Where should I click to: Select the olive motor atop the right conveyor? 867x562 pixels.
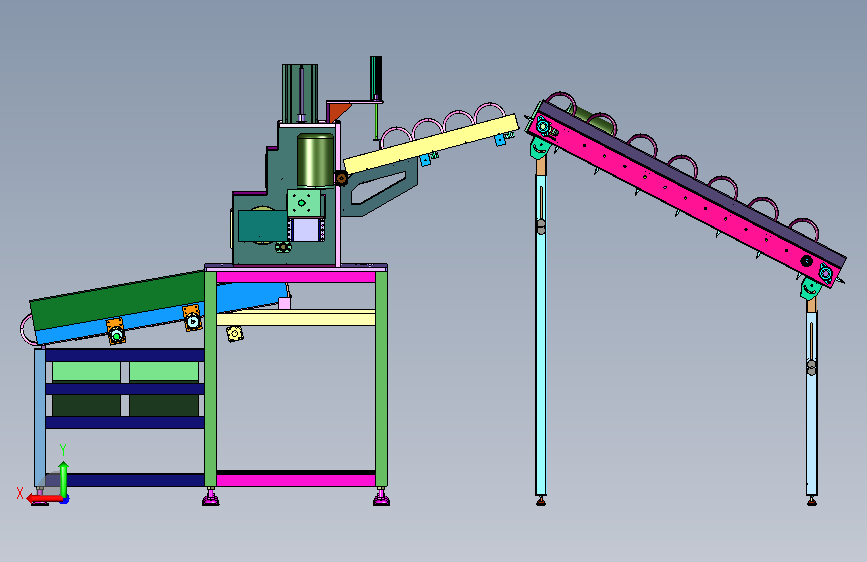coord(594,120)
